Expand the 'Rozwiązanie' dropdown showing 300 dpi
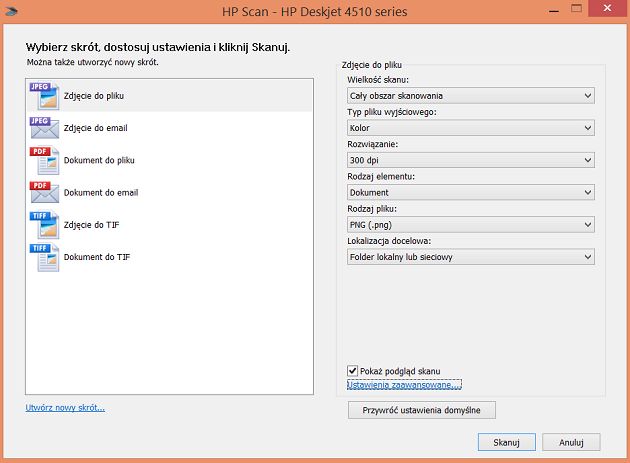 (x=470, y=160)
